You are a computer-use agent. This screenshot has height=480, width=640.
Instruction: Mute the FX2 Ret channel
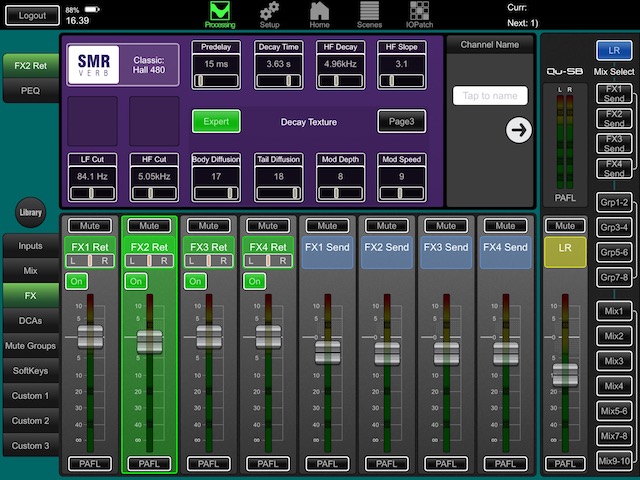[149, 226]
